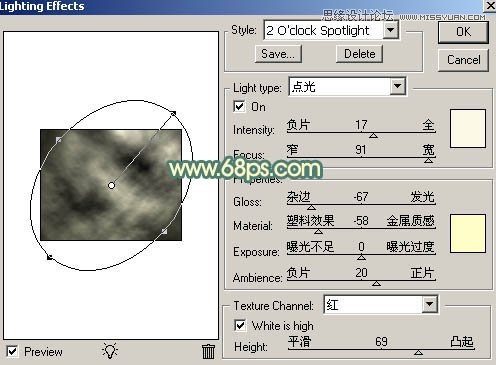Image resolution: width=496 pixels, height=365 pixels.
Task: Click the Material slider handle
Action: [318, 231]
